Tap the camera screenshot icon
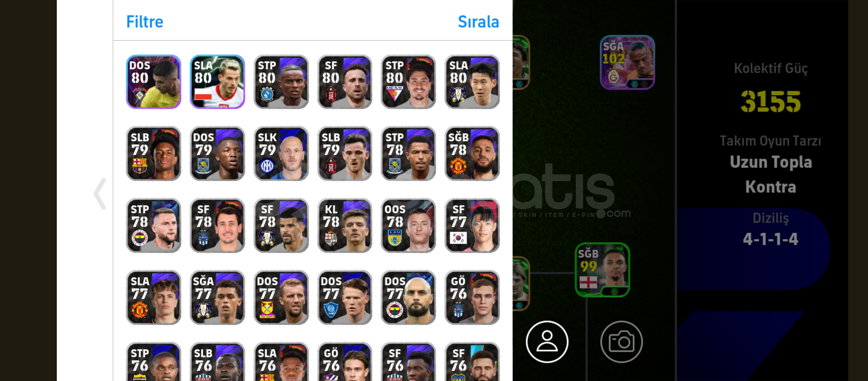Image resolution: width=868 pixels, height=381 pixels. point(621,341)
